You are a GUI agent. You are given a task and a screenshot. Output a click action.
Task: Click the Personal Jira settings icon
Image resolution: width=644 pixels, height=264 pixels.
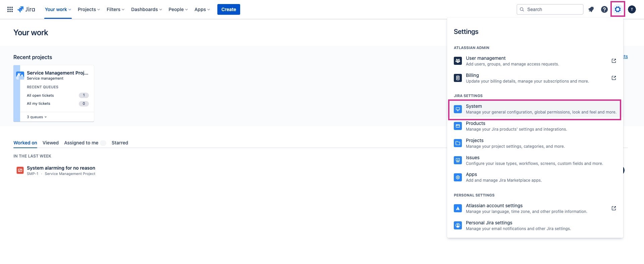coord(458,225)
